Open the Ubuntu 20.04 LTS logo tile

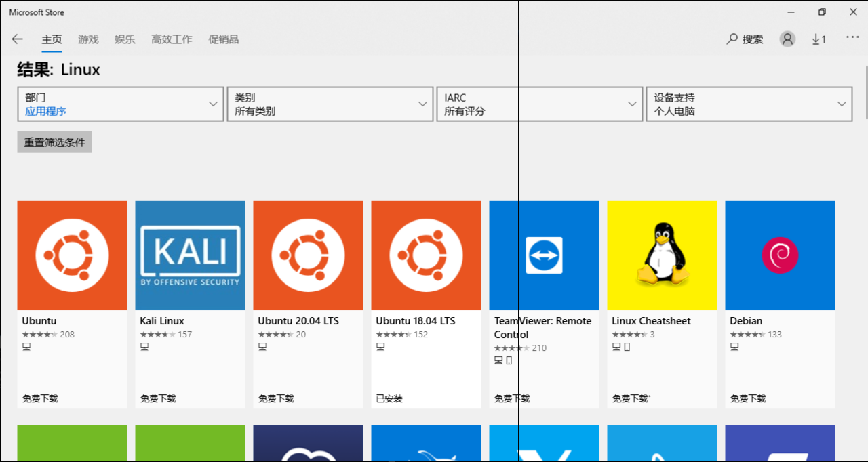pyautogui.click(x=308, y=255)
